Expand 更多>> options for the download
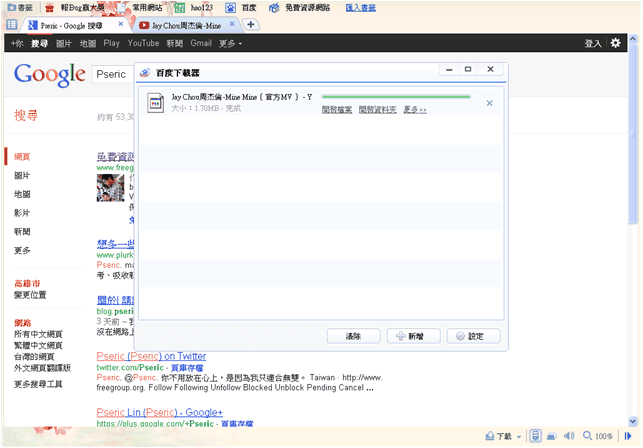Viewport: 643px width, 448px height. coord(415,110)
